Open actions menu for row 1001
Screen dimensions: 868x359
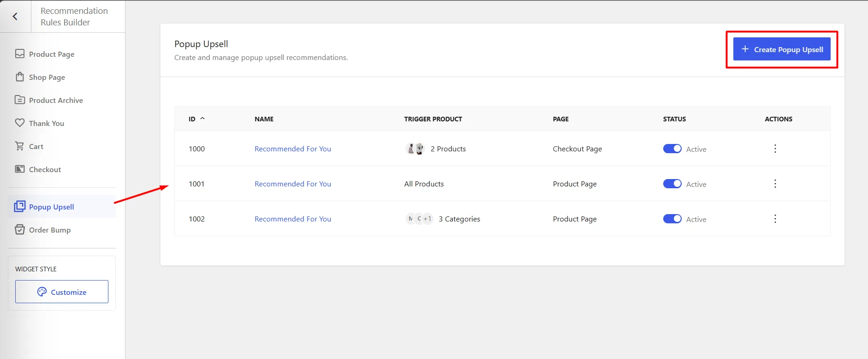point(775,184)
